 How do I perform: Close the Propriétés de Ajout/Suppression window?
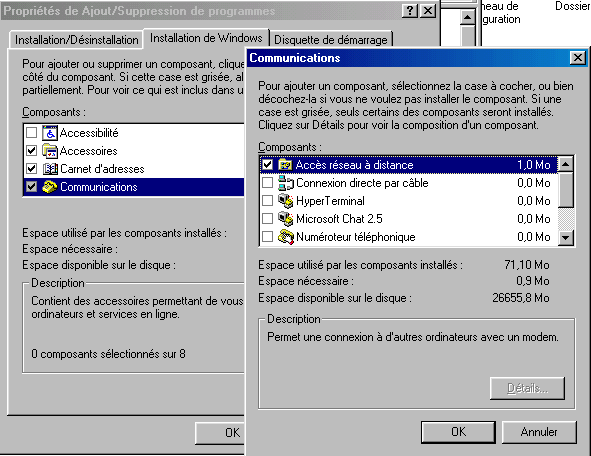[x=428, y=11]
